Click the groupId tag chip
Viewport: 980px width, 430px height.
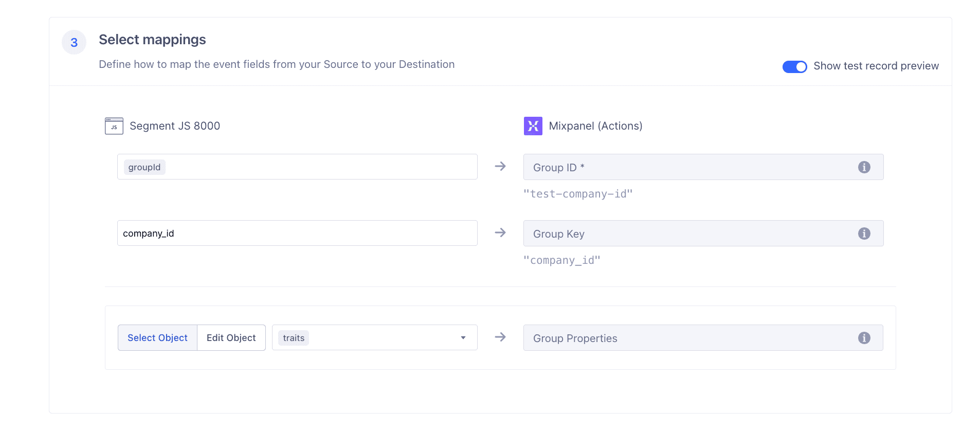pyautogui.click(x=144, y=167)
